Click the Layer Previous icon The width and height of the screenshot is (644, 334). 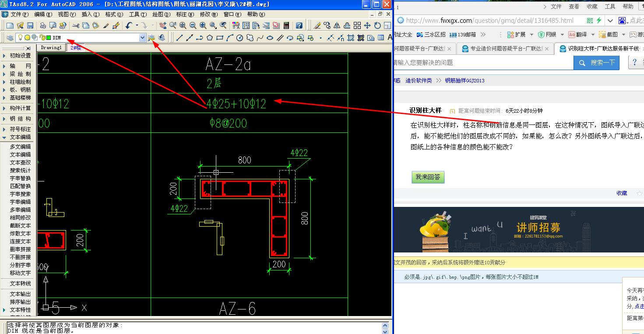(x=162, y=38)
